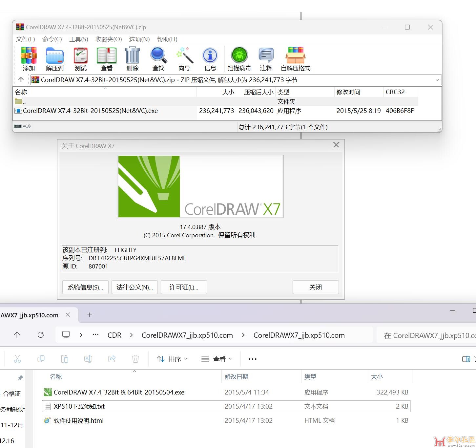The image size is (476, 448).
Task: Expand the View (查看) dropdown in Explorer
Action: point(217,359)
